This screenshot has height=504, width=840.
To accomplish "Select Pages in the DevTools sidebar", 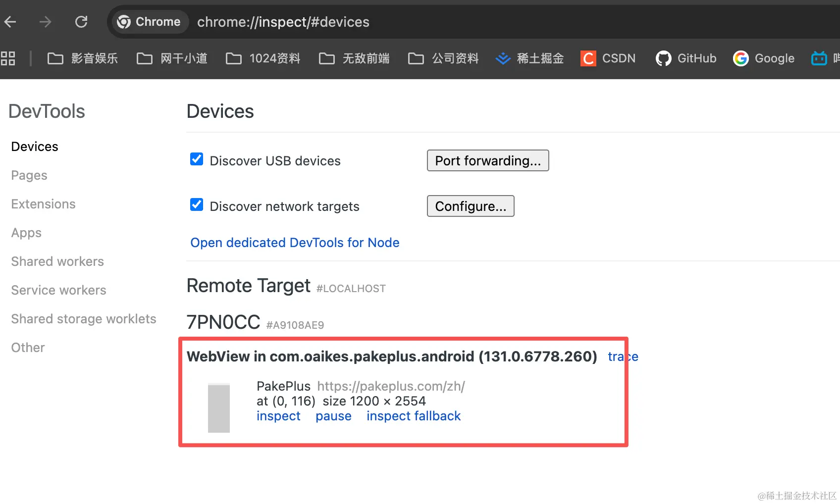I will (29, 175).
